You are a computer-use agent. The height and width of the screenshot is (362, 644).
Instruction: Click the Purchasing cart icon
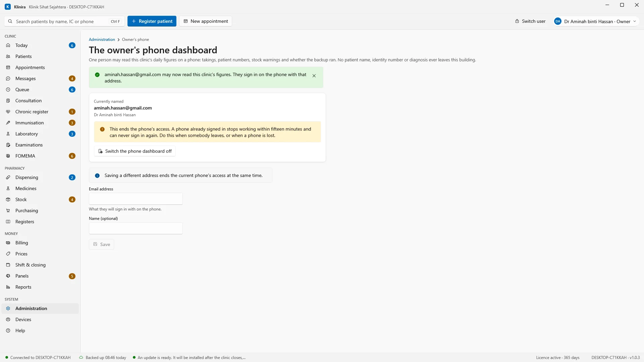pyautogui.click(x=8, y=210)
